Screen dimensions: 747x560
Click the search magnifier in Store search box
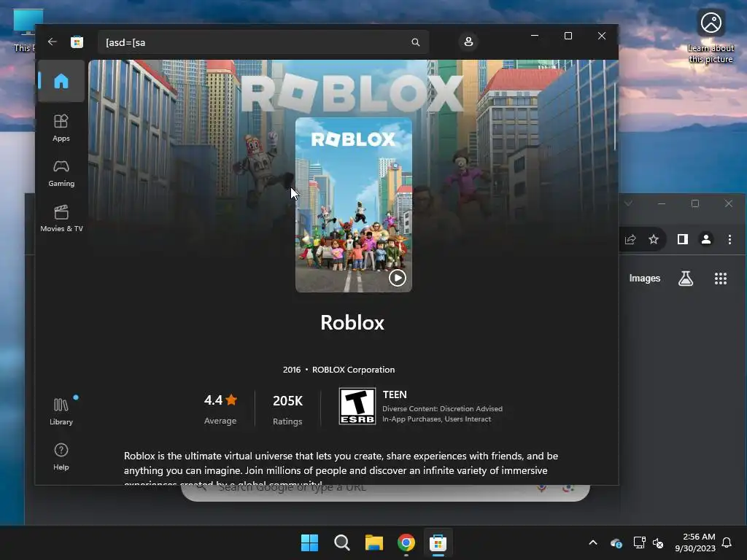(415, 42)
